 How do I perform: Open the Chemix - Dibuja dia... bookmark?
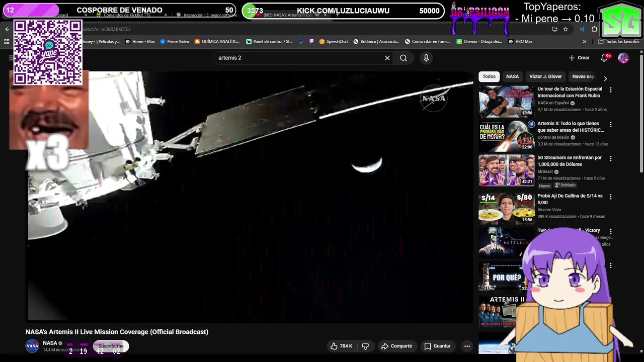click(x=479, y=42)
